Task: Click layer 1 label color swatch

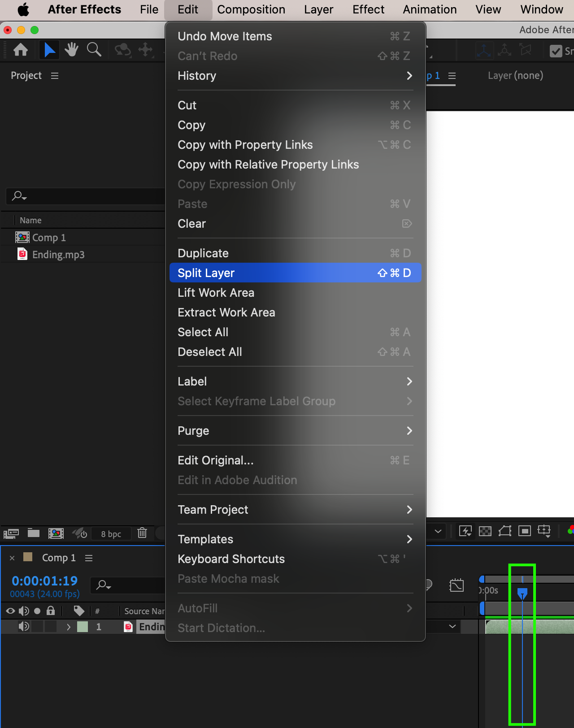Action: 83,627
